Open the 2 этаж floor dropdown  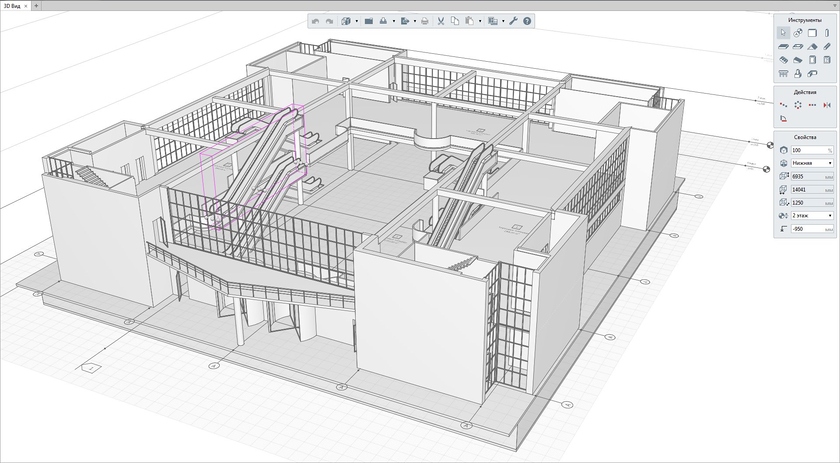tap(813, 215)
